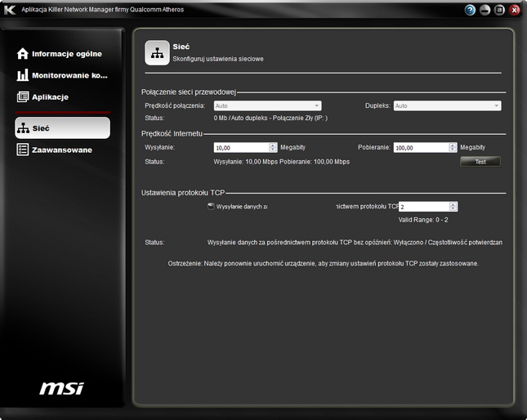Click the 'Ustawienia protokołu TCP' section heading
Viewport: 527px width, 420px height.
pyautogui.click(x=183, y=193)
